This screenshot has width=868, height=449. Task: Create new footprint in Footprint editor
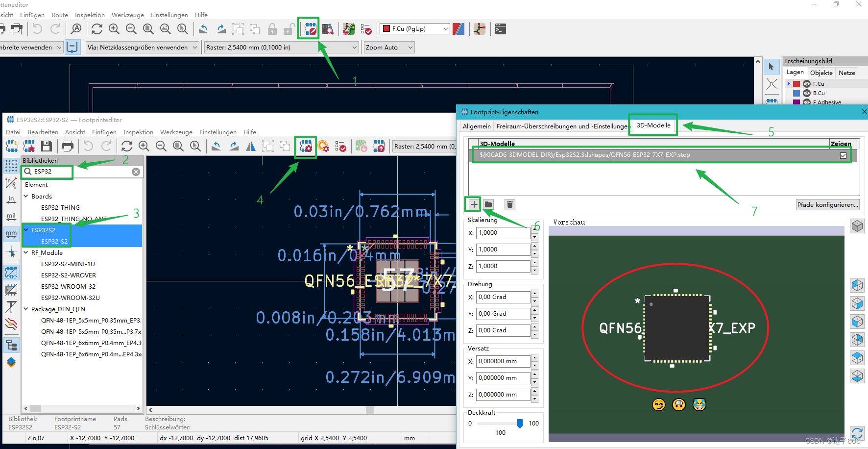[x=12, y=146]
